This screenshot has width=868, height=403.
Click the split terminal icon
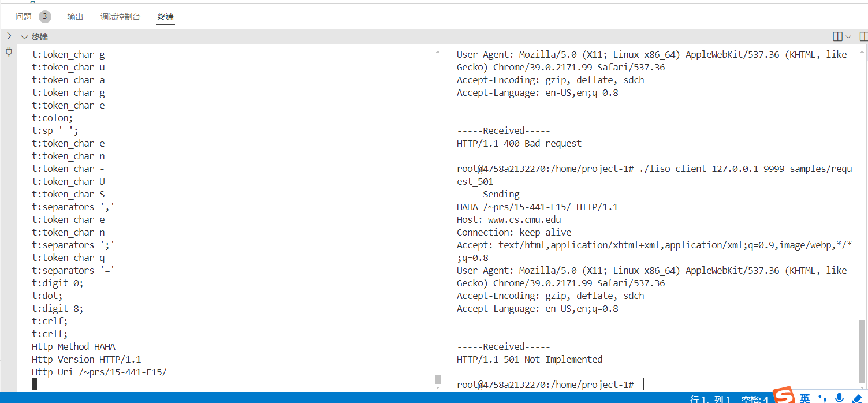[x=837, y=36]
